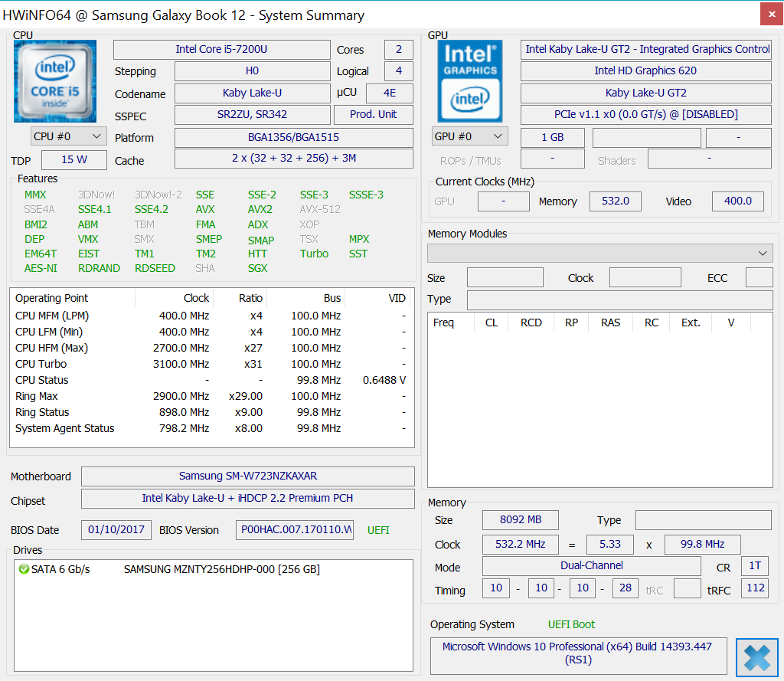Click the Freq column header in memory table
The width and height of the screenshot is (784, 681).
pos(443,322)
